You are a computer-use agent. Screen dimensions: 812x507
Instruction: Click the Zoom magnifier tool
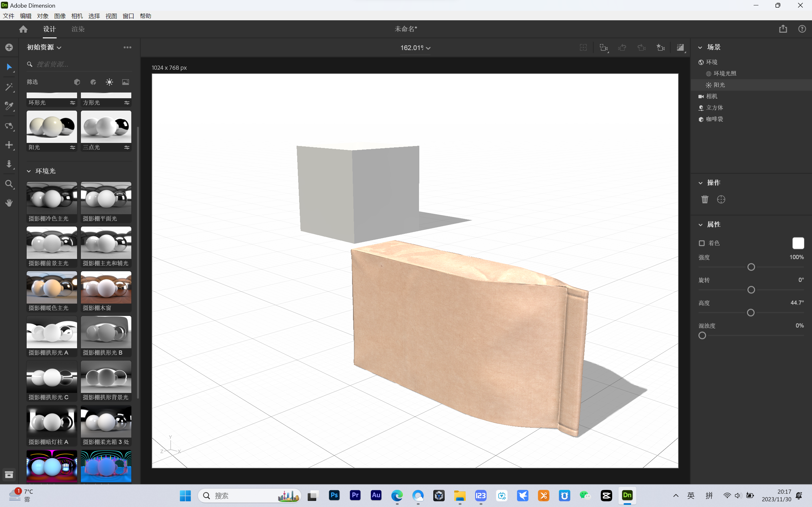[9, 184]
